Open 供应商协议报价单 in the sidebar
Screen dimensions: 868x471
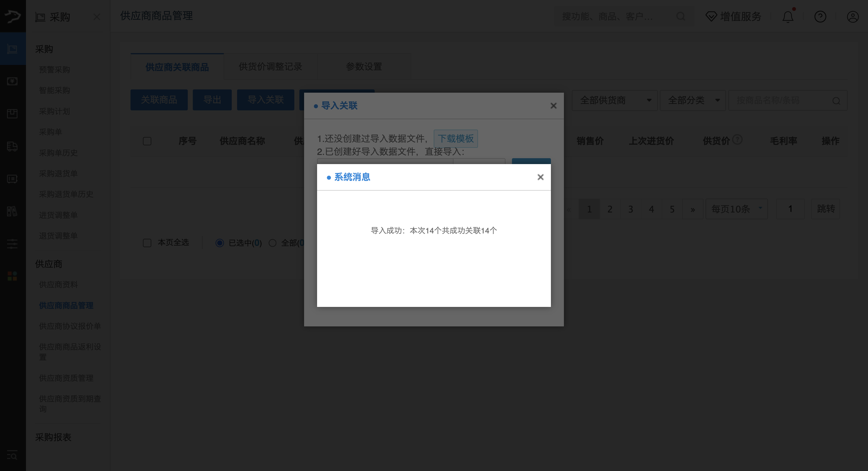click(x=70, y=326)
